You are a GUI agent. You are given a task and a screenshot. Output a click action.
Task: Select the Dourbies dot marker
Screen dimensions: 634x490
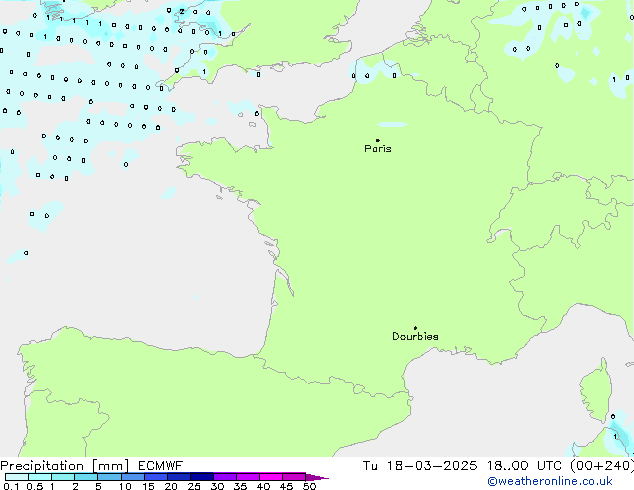coord(415,328)
